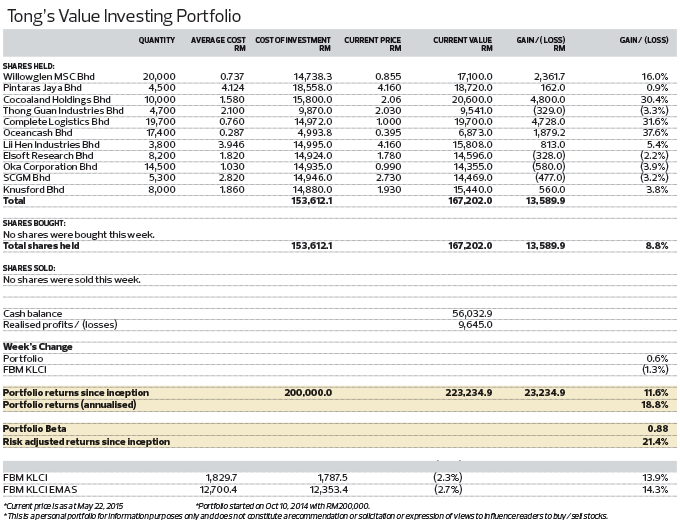
Task: Click footnote 'Current price is as at May 22, 2015'
Action: [x=63, y=506]
